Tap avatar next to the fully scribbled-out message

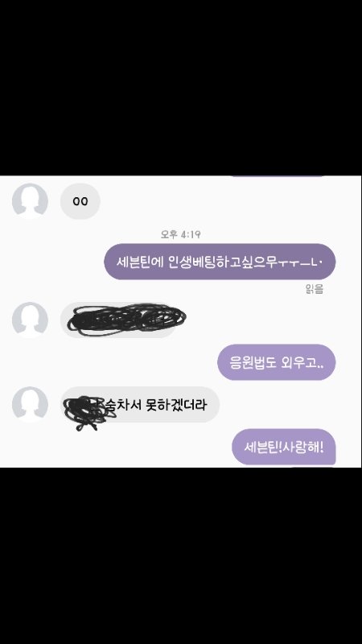(30, 320)
